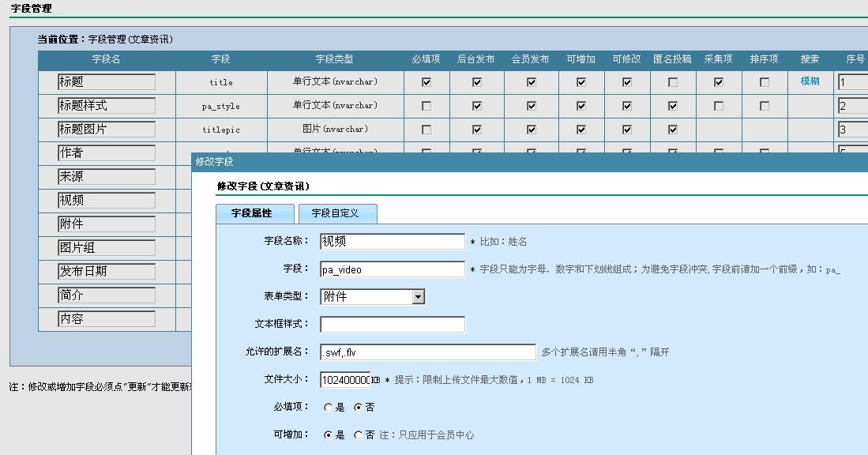Switch to the 字段自定义 tab
Image resolution: width=868 pixels, height=455 pixels.
point(335,213)
